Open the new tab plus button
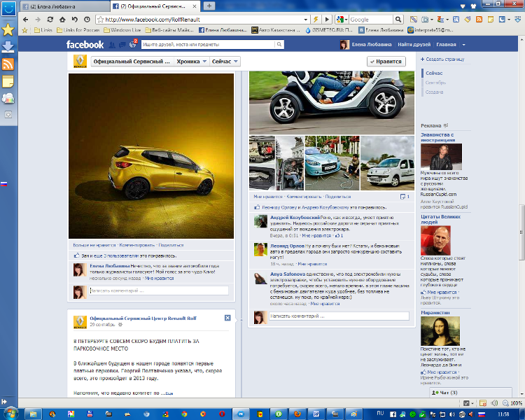Image resolution: width=525 pixels, height=420 pixels. 209,6
